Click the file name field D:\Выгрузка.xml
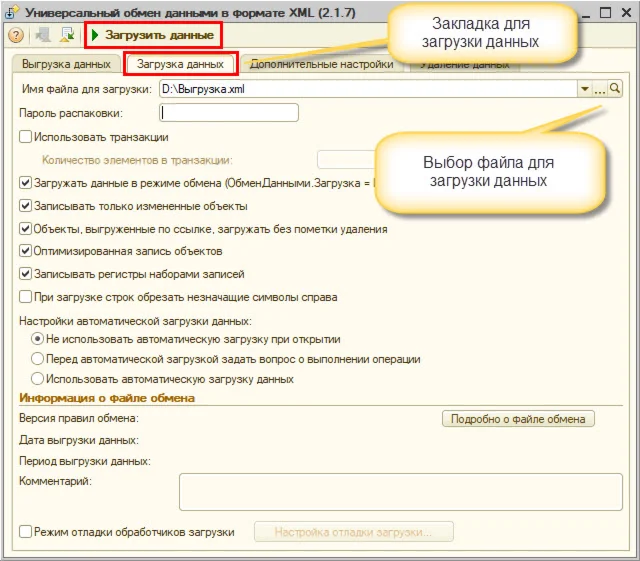Screen dimensions: 640x561 coord(368,89)
